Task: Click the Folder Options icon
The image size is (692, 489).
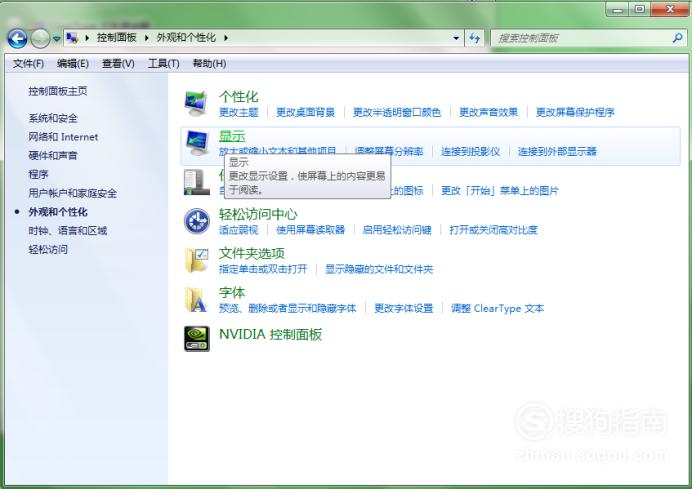Action: tap(196, 260)
